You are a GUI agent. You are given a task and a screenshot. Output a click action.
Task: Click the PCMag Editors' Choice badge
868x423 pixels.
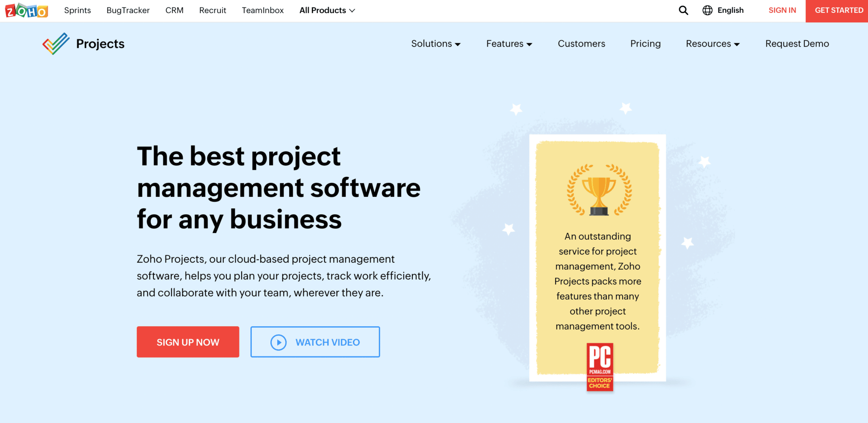click(x=600, y=367)
